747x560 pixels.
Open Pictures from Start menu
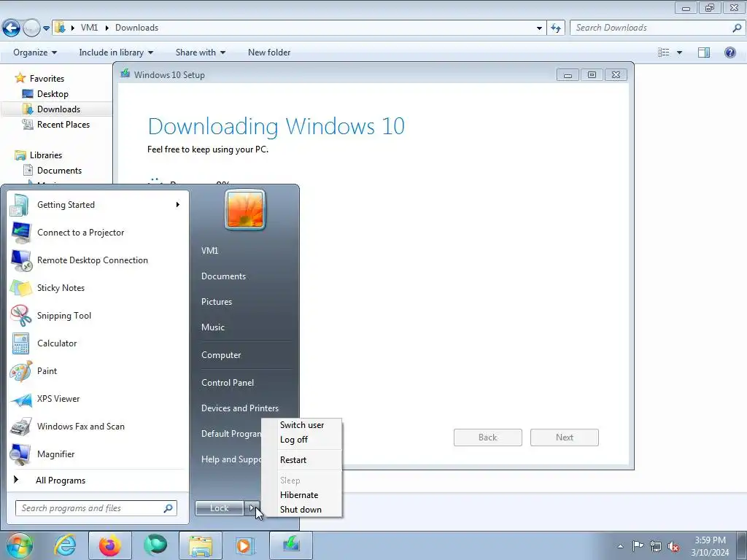point(217,302)
